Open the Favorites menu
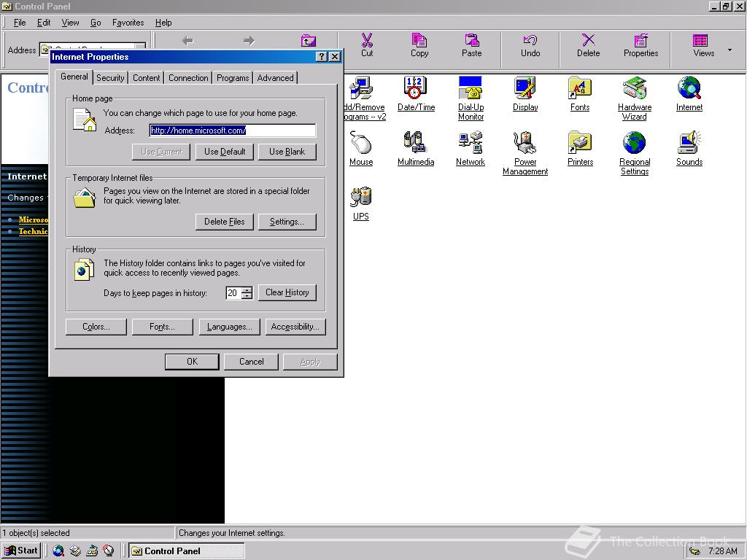Viewport: 747px width, 560px height. (x=128, y=23)
